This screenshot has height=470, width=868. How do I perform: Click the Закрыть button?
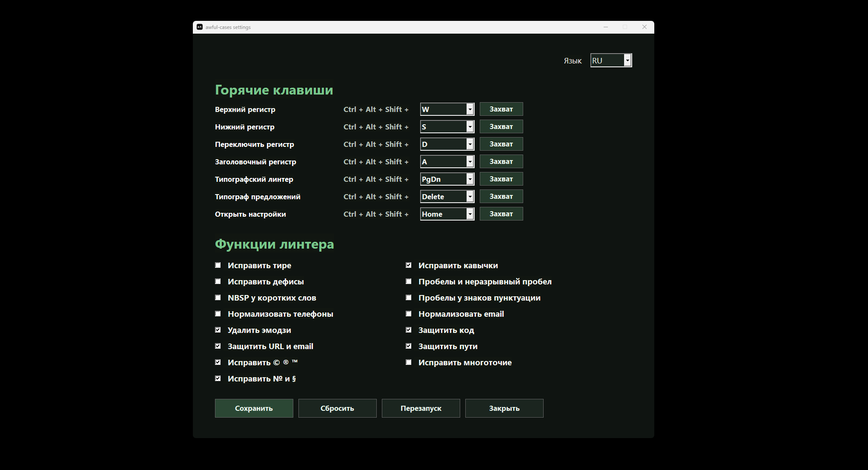(504, 408)
